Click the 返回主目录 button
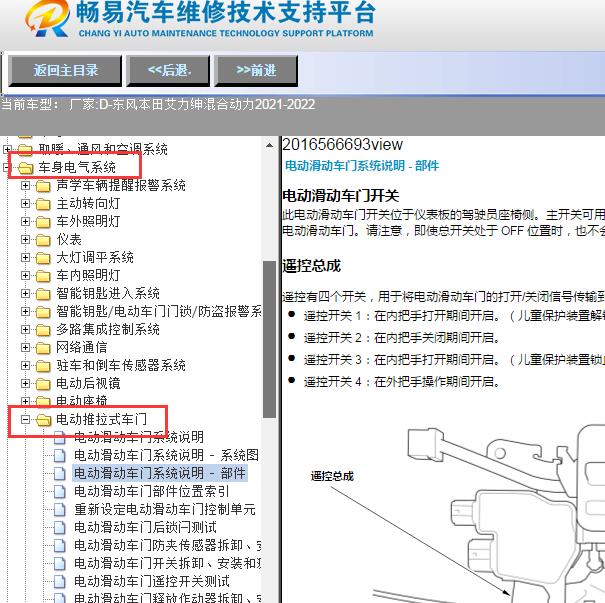605x603 pixels. [x=65, y=71]
